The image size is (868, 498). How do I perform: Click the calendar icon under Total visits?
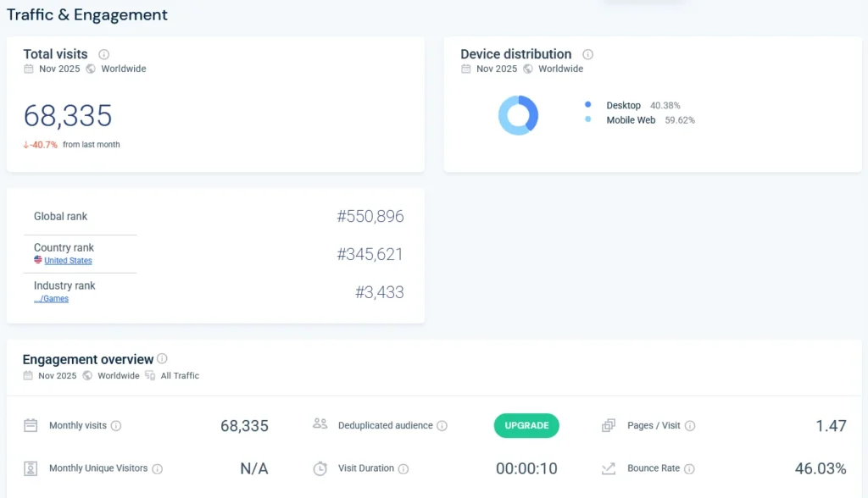29,69
